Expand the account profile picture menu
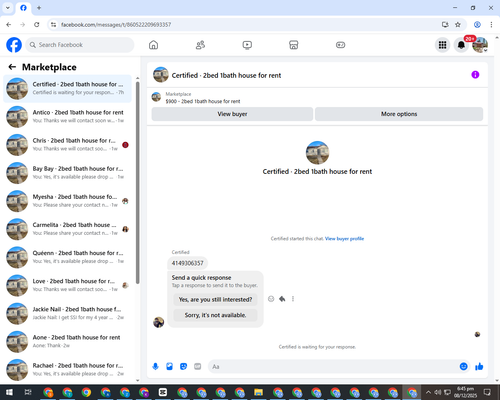 480,45
